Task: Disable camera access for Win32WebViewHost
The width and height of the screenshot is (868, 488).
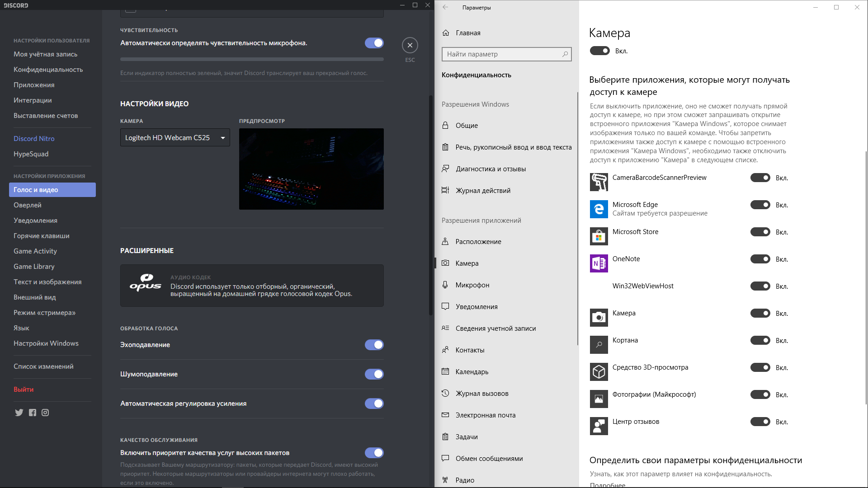Action: [x=760, y=286]
